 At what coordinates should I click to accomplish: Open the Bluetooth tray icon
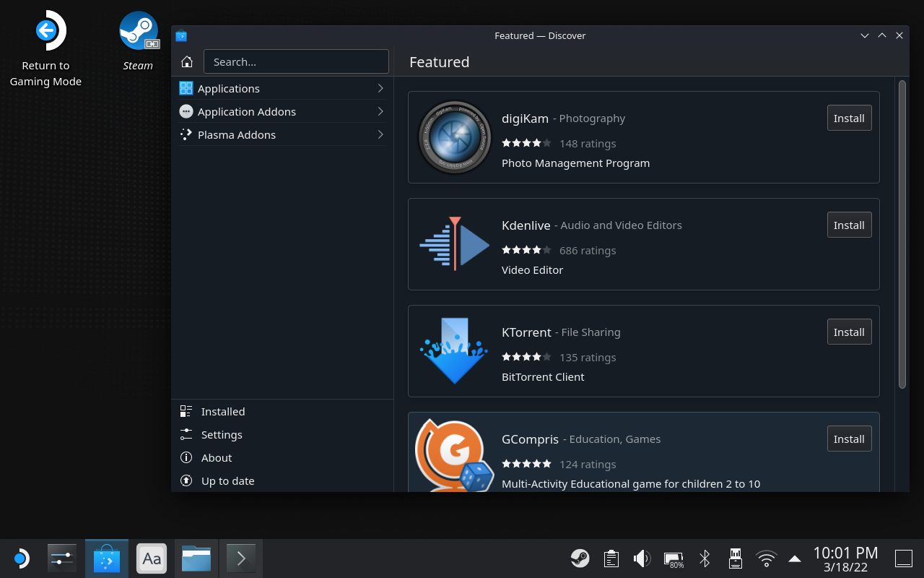coord(705,558)
